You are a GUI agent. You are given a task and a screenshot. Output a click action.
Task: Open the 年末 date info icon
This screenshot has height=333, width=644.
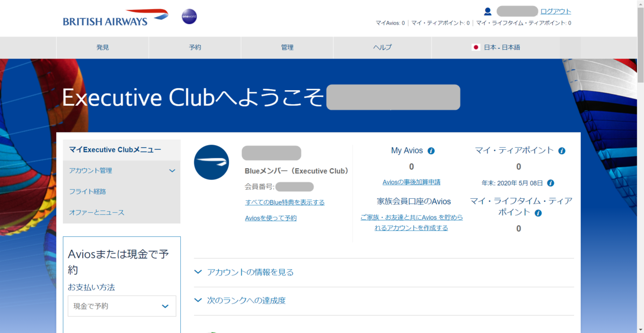coord(551,183)
